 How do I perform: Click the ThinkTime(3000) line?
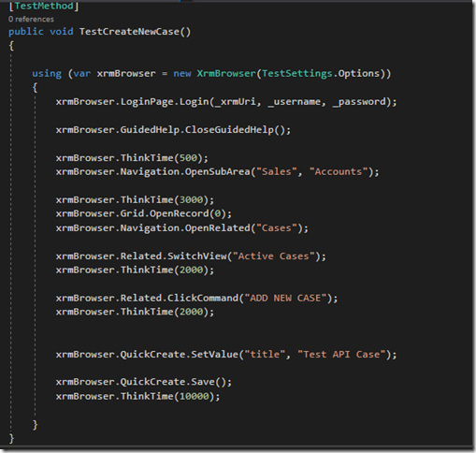point(135,200)
